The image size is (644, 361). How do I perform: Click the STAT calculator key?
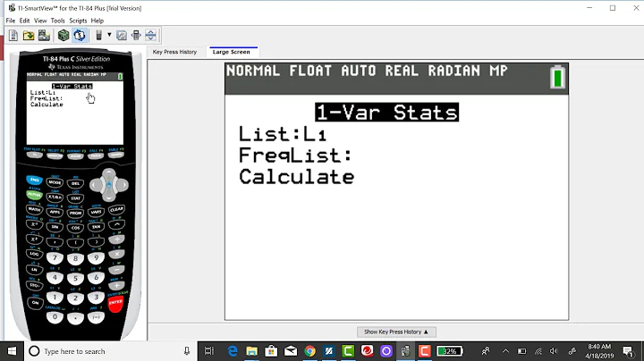[x=75, y=198]
